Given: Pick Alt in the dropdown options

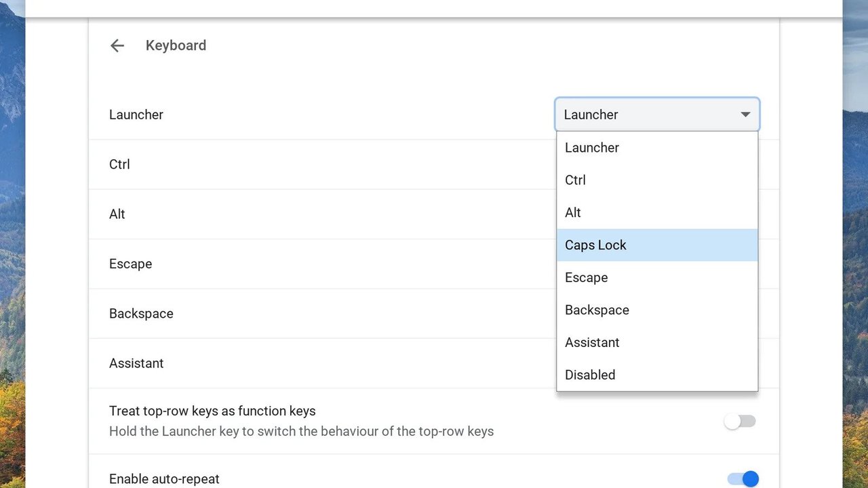Looking at the screenshot, I should click(657, 213).
